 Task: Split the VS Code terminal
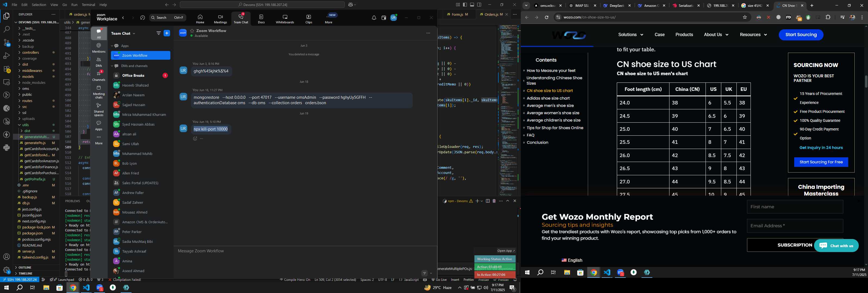(x=488, y=201)
